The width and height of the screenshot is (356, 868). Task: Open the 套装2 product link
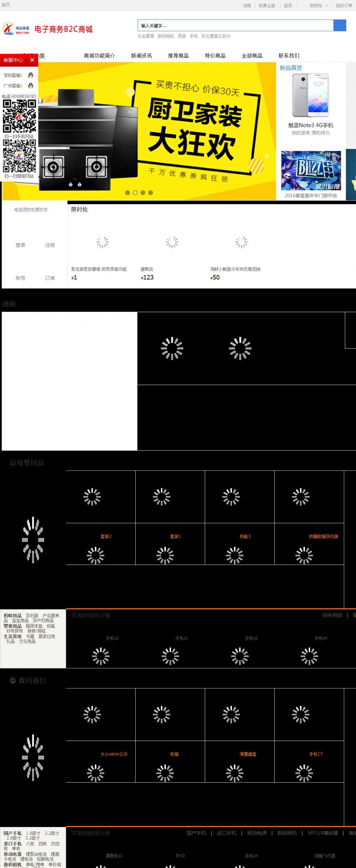coord(106,537)
